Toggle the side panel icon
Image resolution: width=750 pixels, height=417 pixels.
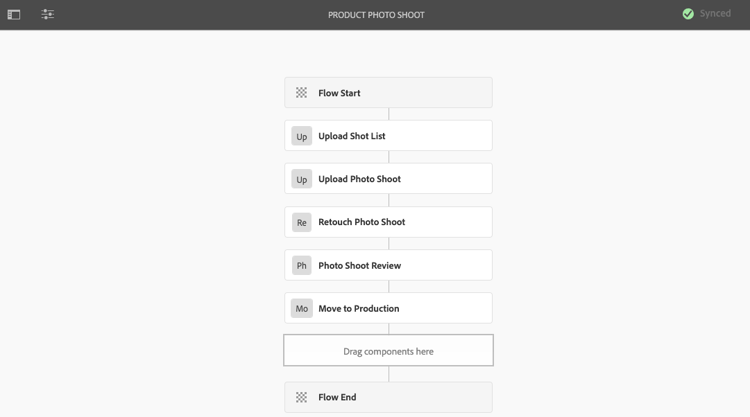click(x=14, y=14)
